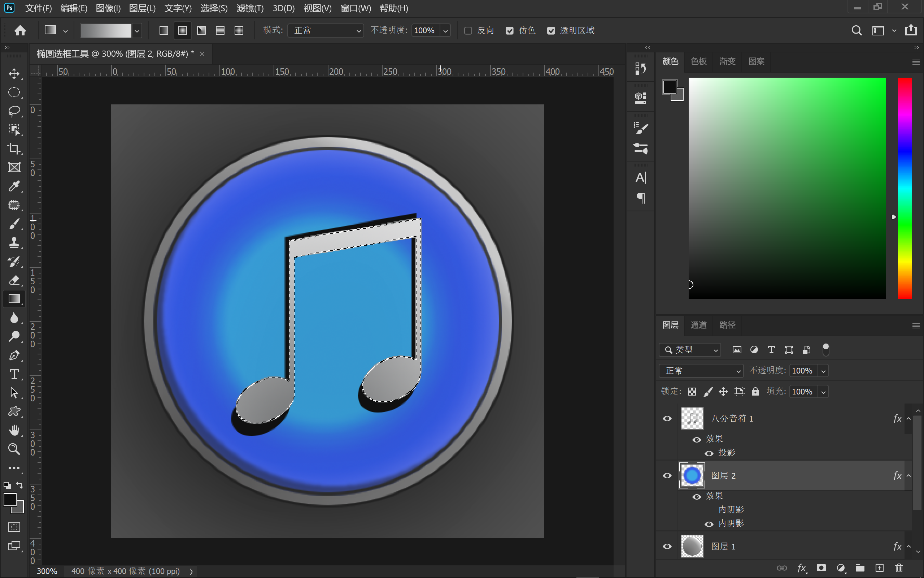Enable the 反向 checkbox

[x=468, y=31]
